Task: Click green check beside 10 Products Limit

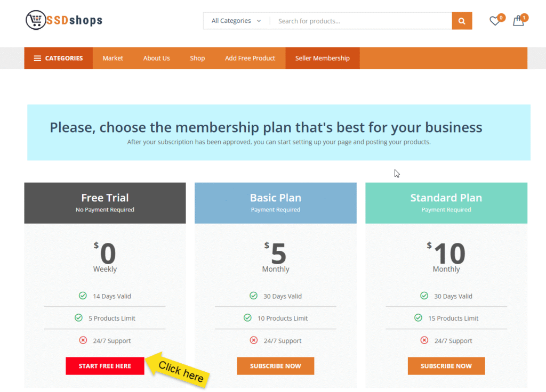Action: (x=247, y=318)
